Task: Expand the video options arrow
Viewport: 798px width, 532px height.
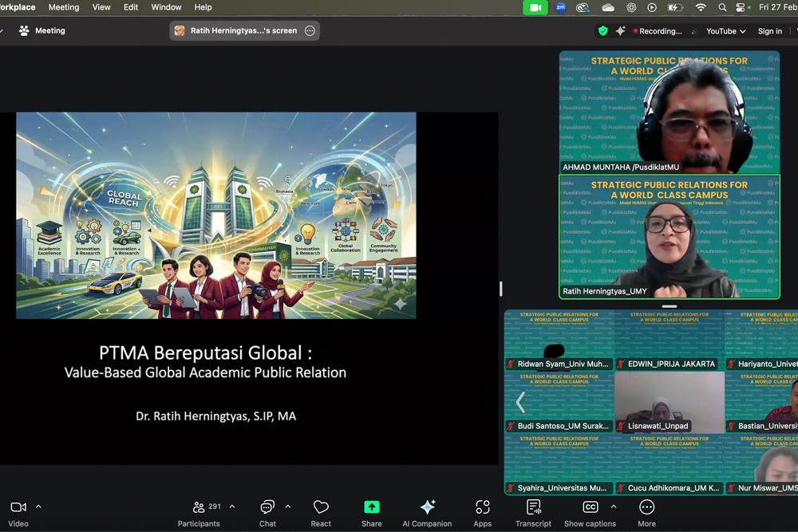Action: pos(38,506)
